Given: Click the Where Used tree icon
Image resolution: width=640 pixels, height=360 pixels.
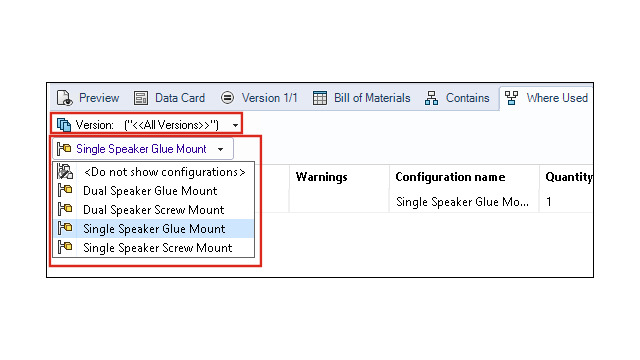Looking at the screenshot, I should [x=511, y=98].
